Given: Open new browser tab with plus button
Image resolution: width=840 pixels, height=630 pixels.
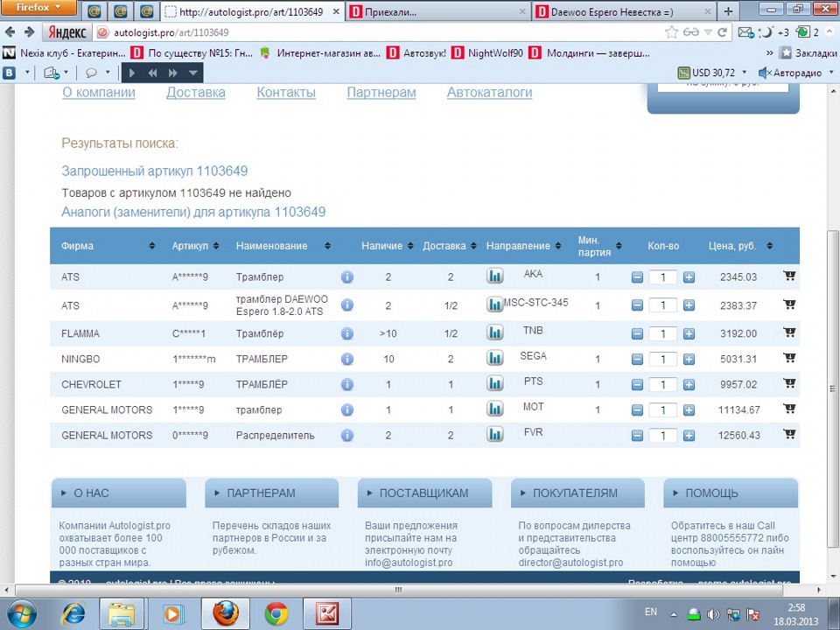Looking at the screenshot, I should coord(728,11).
